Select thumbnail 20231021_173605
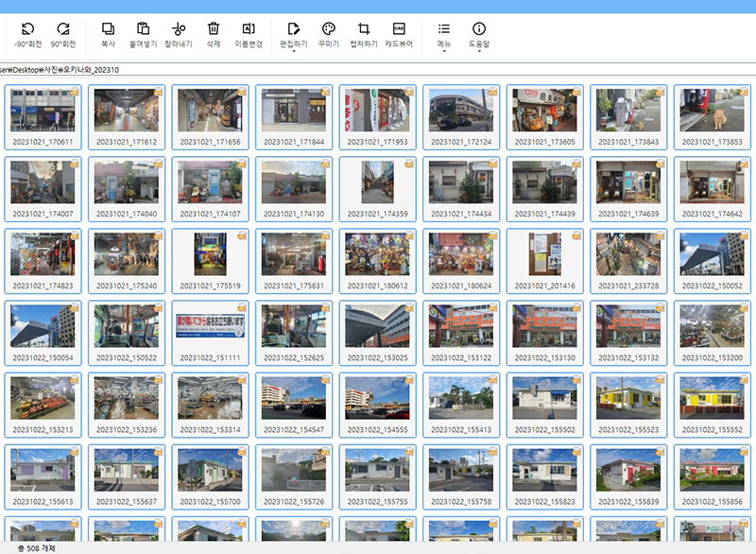The height and width of the screenshot is (554, 756). 545,117
